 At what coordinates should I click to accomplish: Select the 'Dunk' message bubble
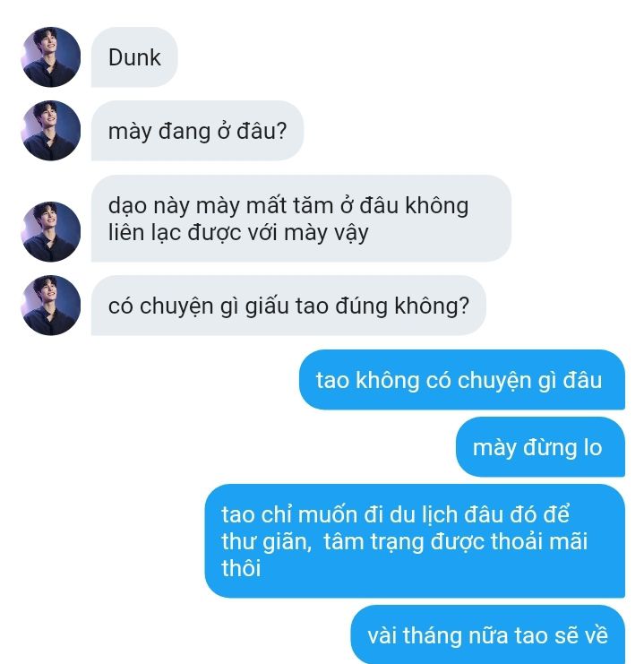[x=134, y=57]
